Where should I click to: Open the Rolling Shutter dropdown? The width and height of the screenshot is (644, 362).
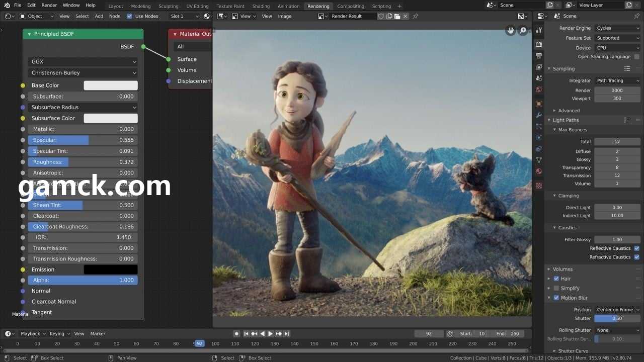coord(617,330)
